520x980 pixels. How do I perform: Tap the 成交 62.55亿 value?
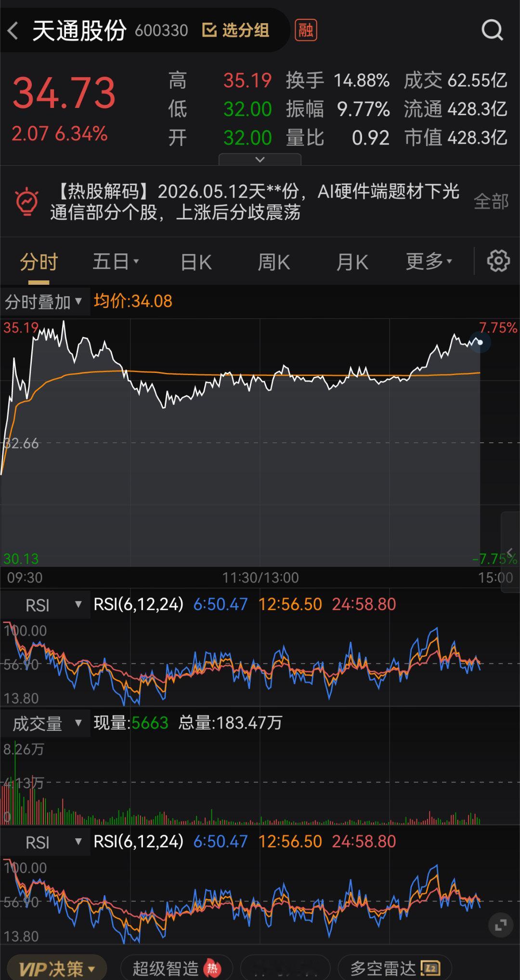(455, 80)
